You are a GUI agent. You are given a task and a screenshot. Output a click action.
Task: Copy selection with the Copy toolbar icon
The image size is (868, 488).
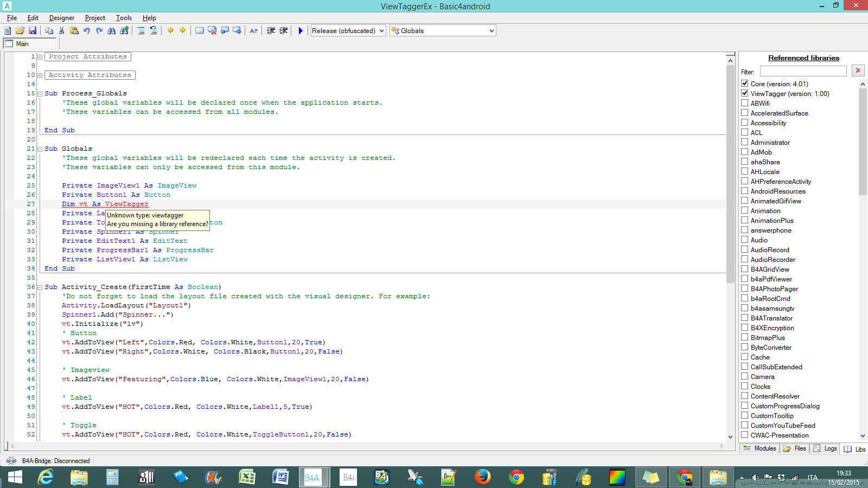[49, 31]
